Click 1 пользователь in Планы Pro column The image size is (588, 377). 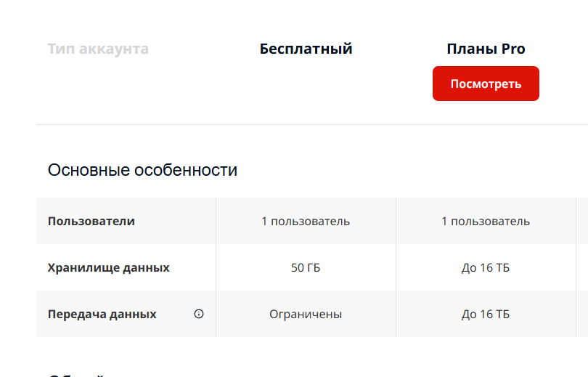(x=486, y=221)
